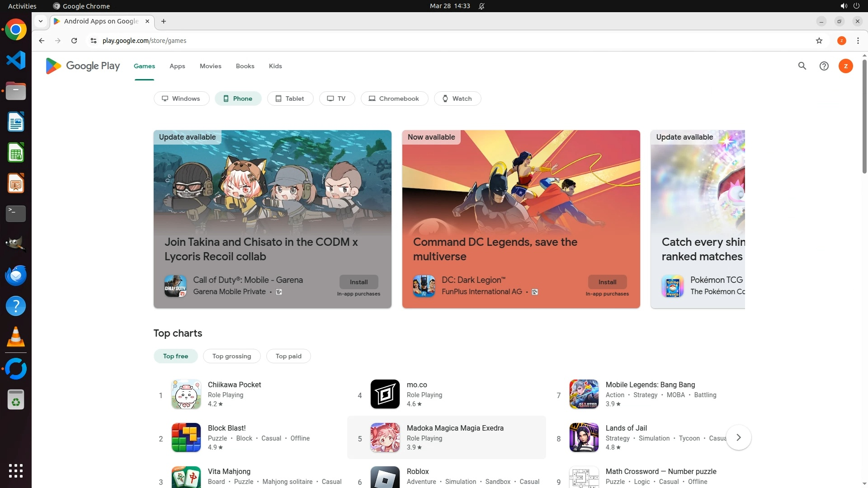This screenshot has height=488, width=868.
Task: Open Google Play search magnifier
Action: pyautogui.click(x=802, y=66)
